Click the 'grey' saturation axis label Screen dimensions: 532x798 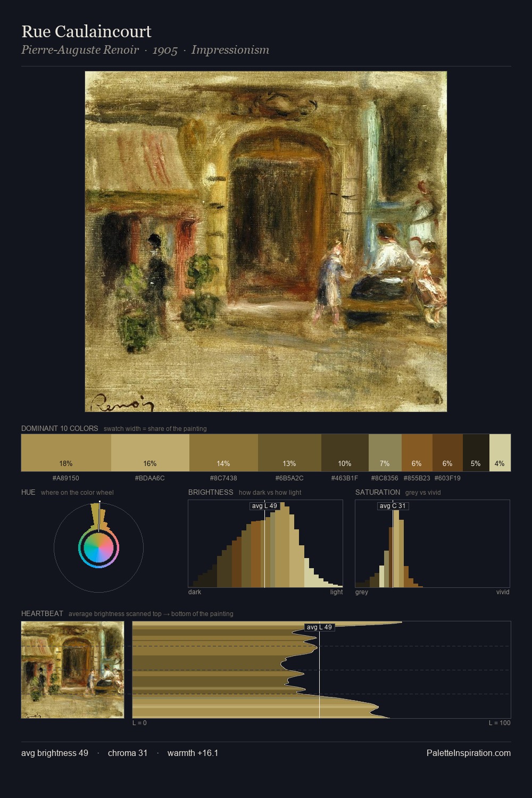[362, 592]
